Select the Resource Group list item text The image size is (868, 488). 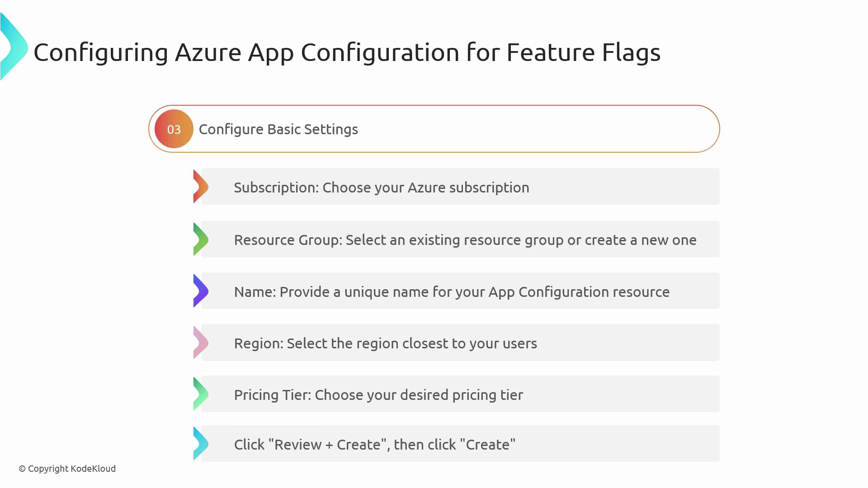point(465,240)
